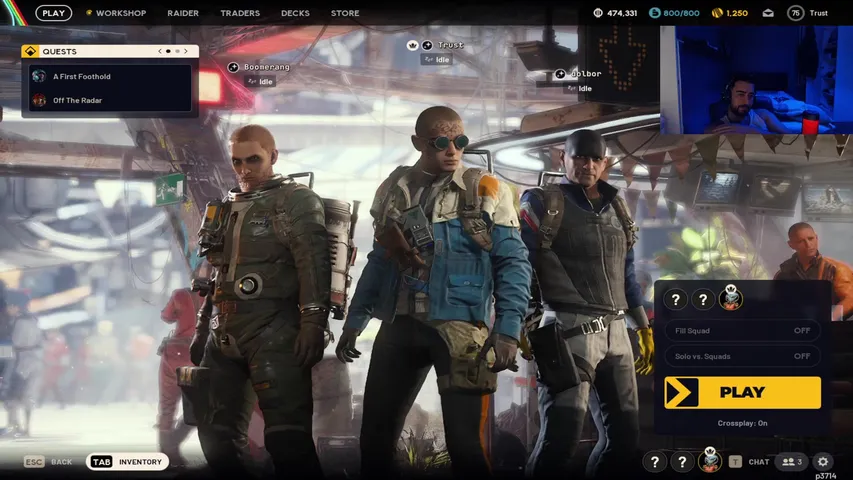Click the ESC Back button
The height and width of the screenshot is (480, 853).
tap(48, 461)
